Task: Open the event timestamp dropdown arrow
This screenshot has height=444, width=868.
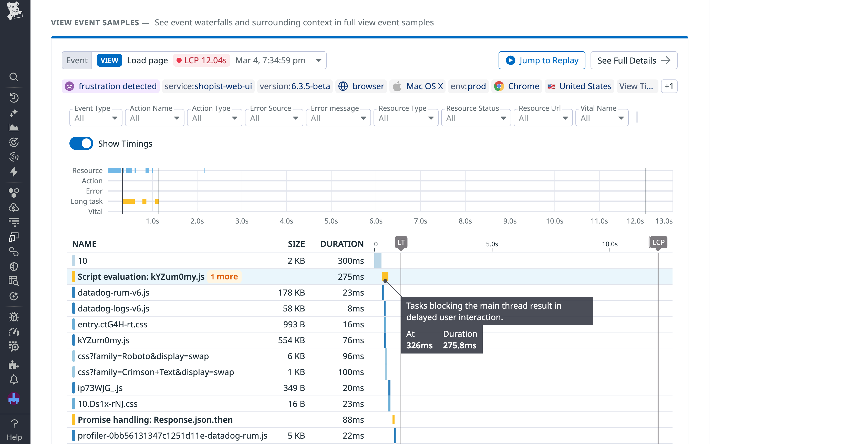Action: point(318,60)
